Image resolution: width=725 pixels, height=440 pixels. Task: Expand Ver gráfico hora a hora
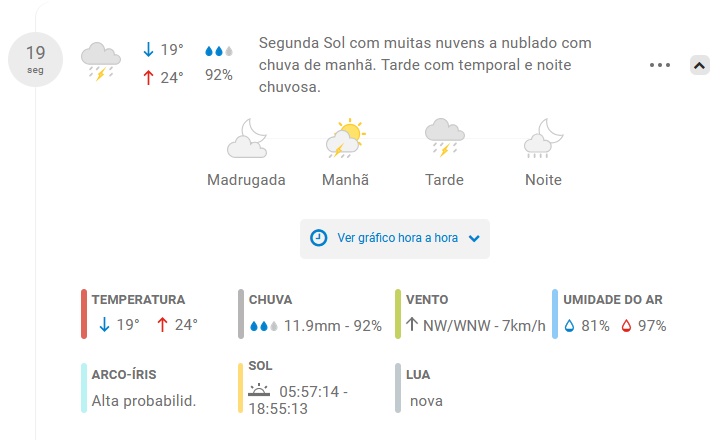pyautogui.click(x=397, y=238)
